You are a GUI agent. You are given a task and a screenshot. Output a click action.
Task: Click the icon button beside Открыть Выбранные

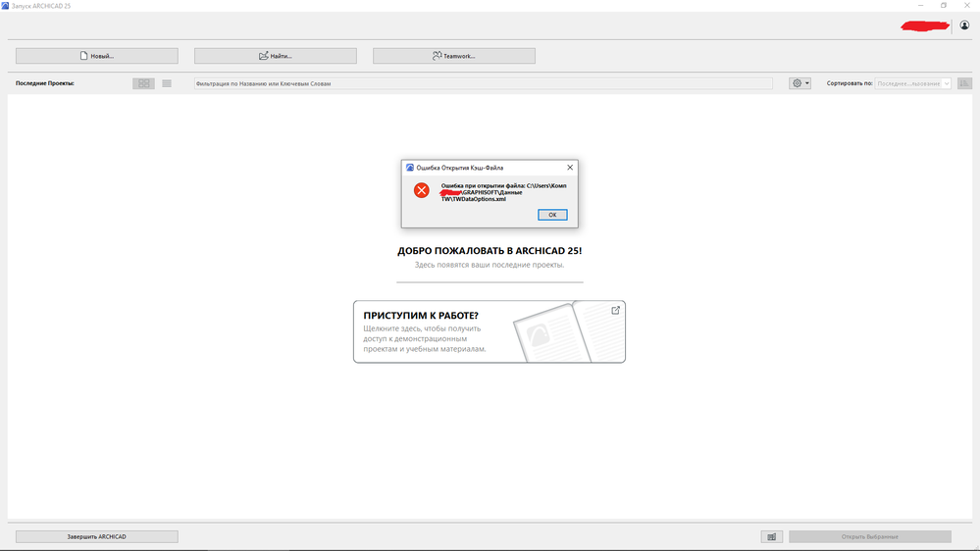click(x=772, y=536)
